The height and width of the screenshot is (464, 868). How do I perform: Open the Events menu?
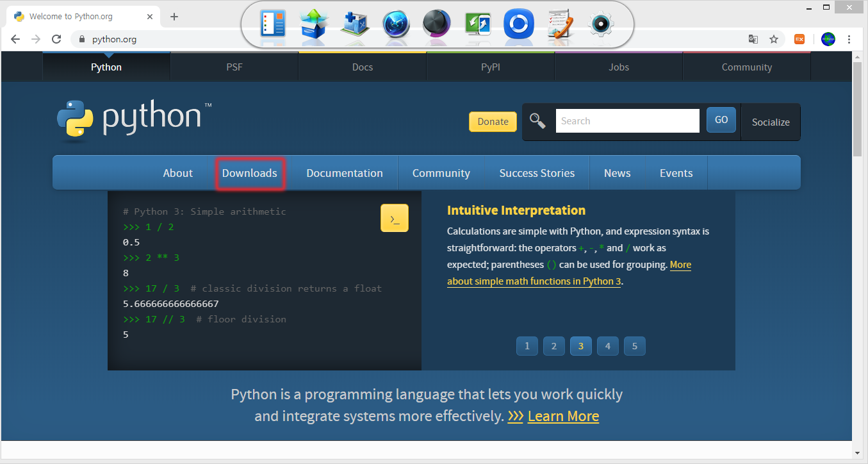coord(676,173)
